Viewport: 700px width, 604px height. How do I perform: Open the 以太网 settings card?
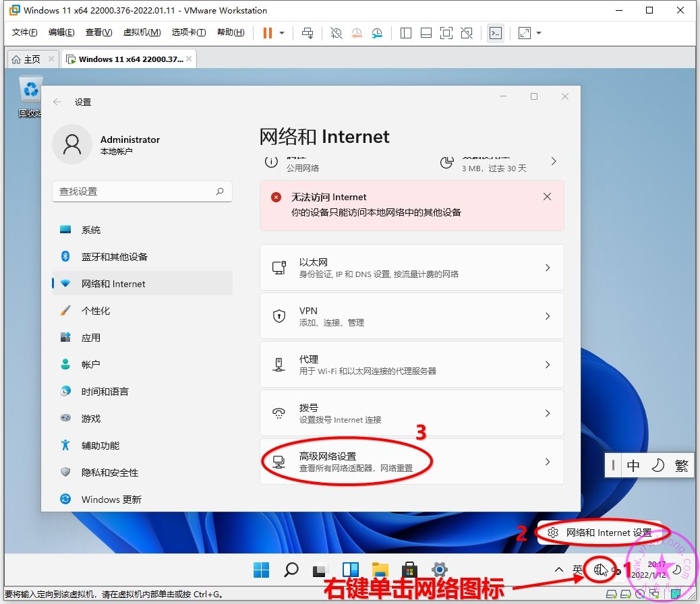411,268
